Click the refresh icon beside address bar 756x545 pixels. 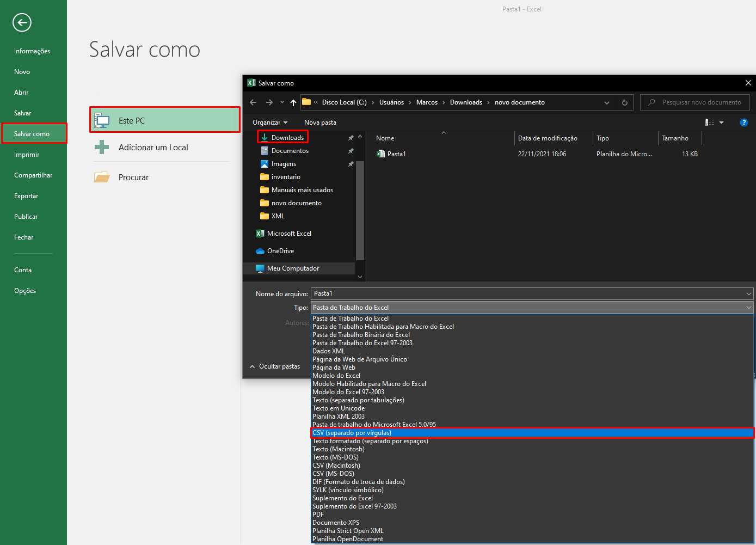(625, 102)
